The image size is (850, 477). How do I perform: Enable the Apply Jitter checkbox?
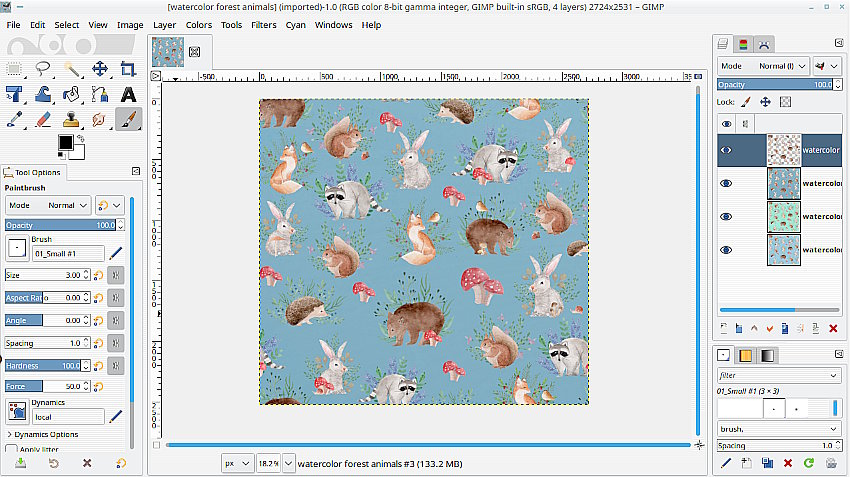[12, 450]
